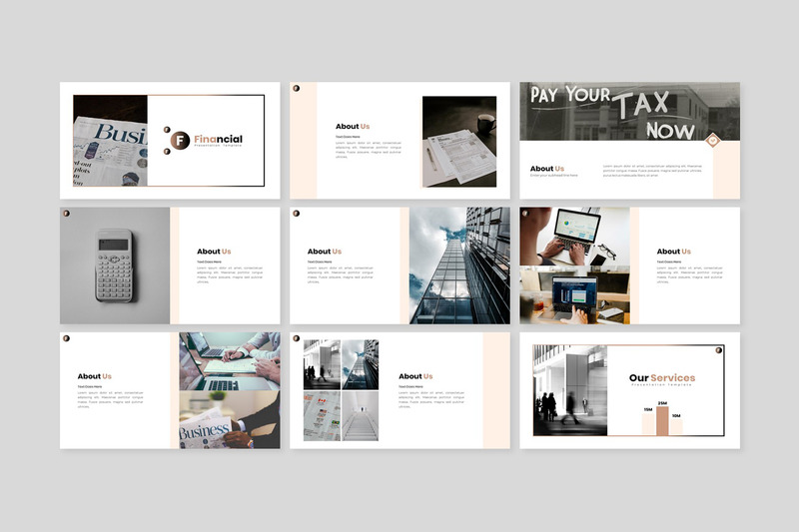The width and height of the screenshot is (799, 532).
Task: Click the small logo dot on the calculator slide
Action: 66,214
